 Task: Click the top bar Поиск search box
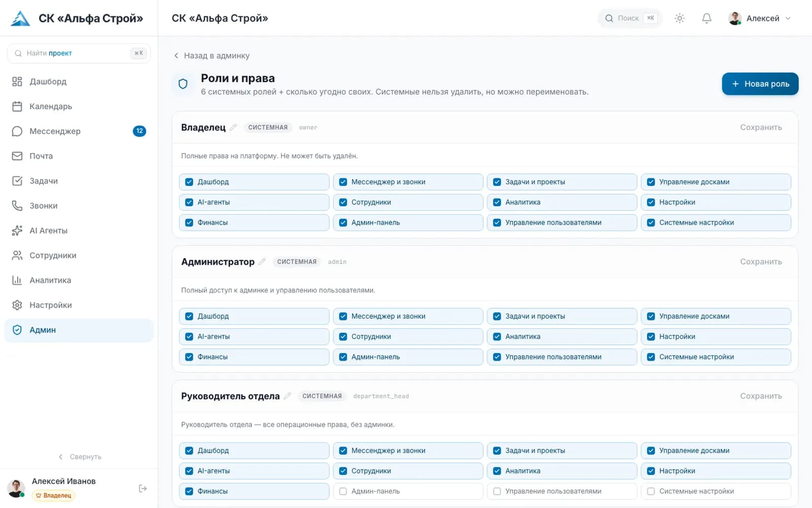click(x=630, y=18)
